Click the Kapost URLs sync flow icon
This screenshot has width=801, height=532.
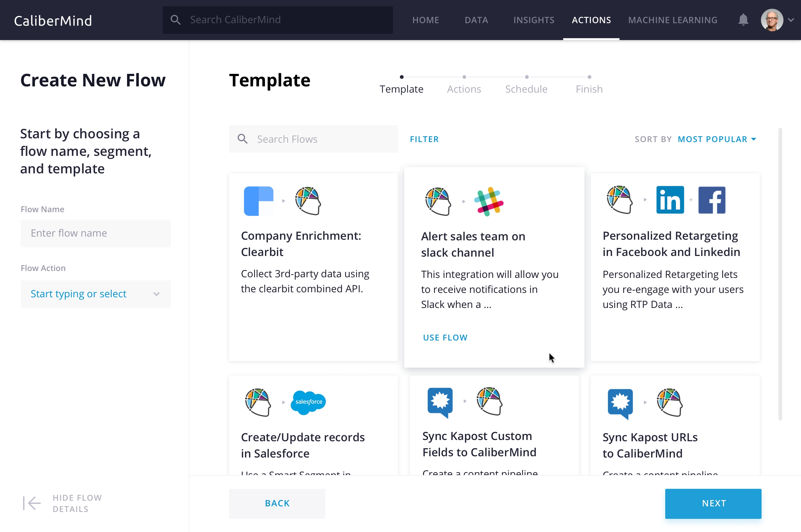(x=620, y=401)
